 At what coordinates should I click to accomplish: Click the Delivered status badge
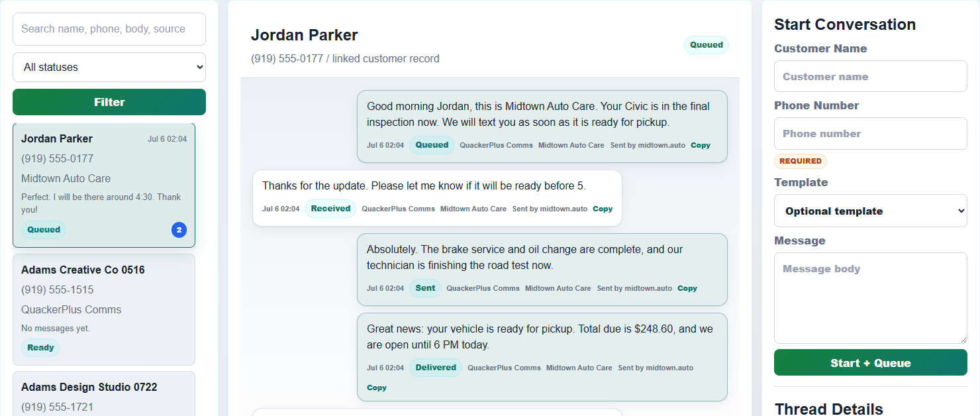(436, 368)
